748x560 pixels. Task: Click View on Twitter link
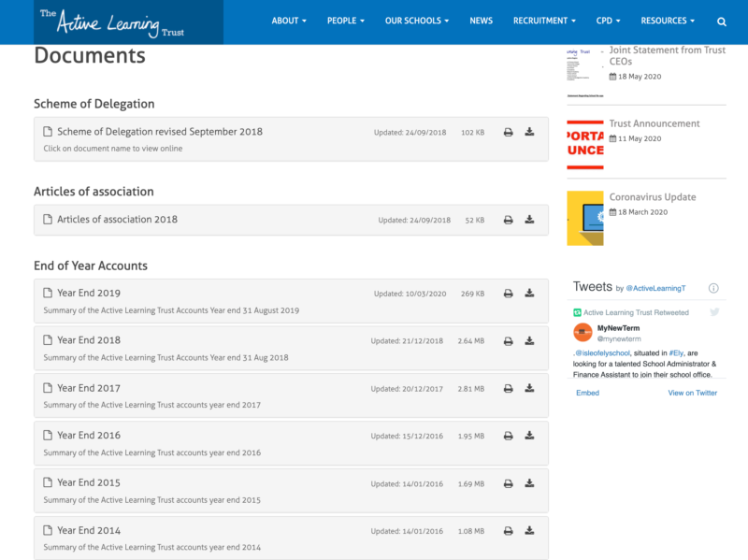coord(692,393)
